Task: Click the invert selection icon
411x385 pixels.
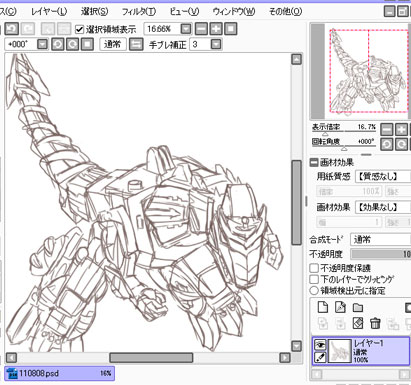Action: (64, 29)
